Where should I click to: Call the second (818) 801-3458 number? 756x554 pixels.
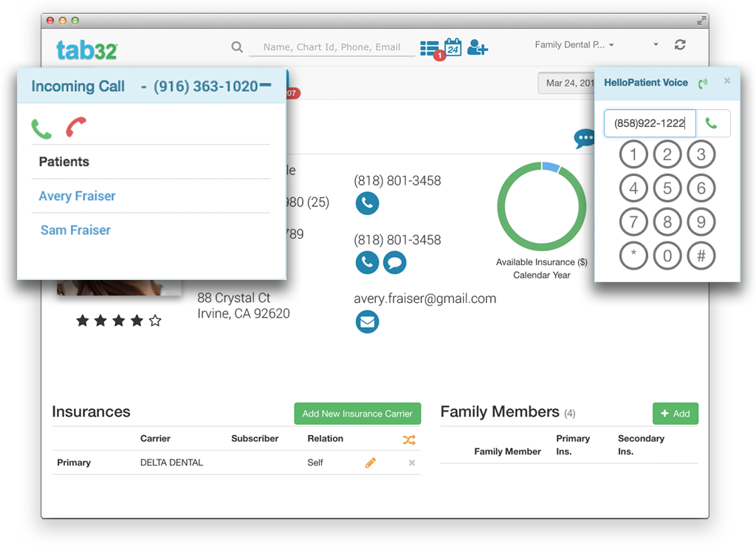point(367,262)
